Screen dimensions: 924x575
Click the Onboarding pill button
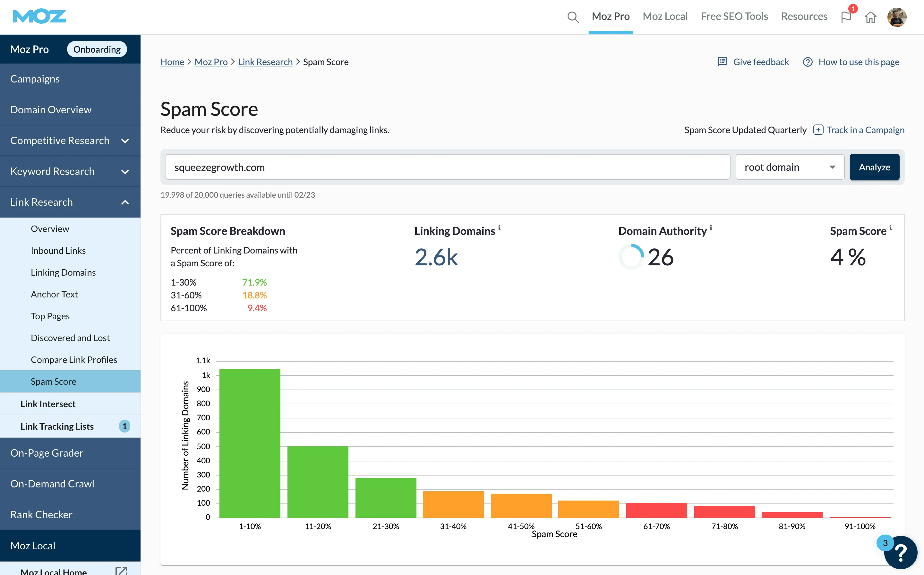coord(97,49)
